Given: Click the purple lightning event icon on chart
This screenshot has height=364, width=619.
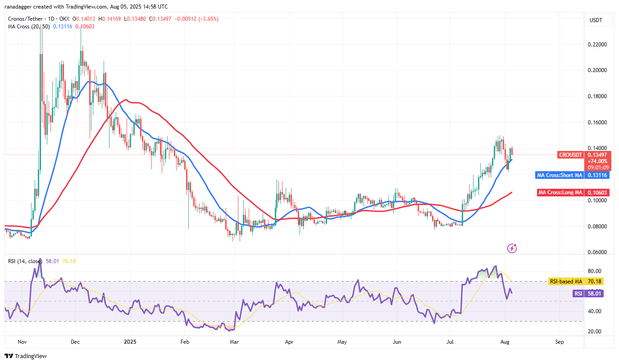Looking at the screenshot, I should (x=512, y=248).
